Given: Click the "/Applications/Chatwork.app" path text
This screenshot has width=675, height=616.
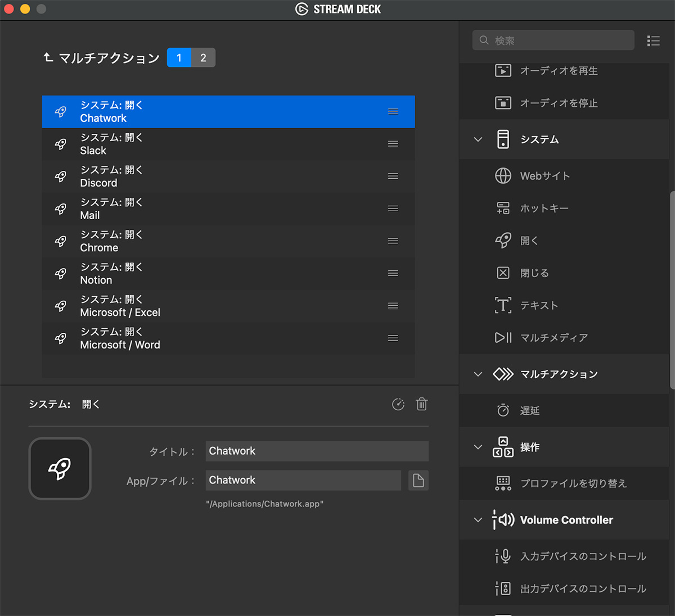Looking at the screenshot, I should tap(264, 504).
